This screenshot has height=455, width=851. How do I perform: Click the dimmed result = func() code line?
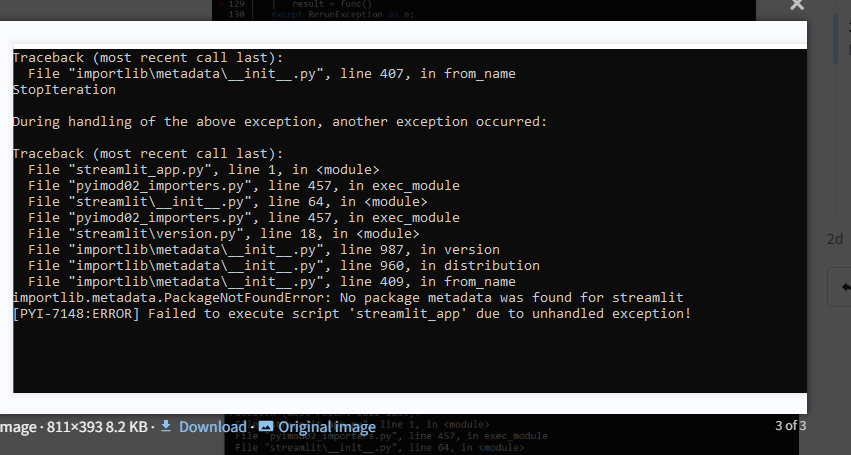click(332, 4)
